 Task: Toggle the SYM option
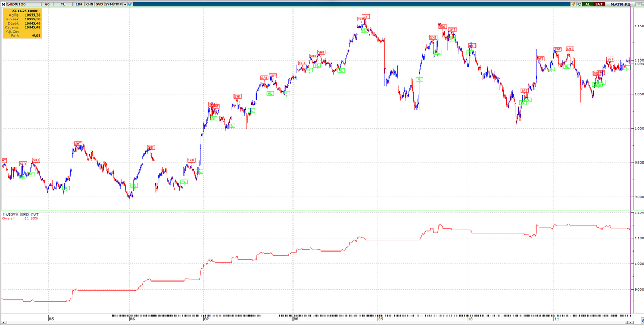point(109,4)
